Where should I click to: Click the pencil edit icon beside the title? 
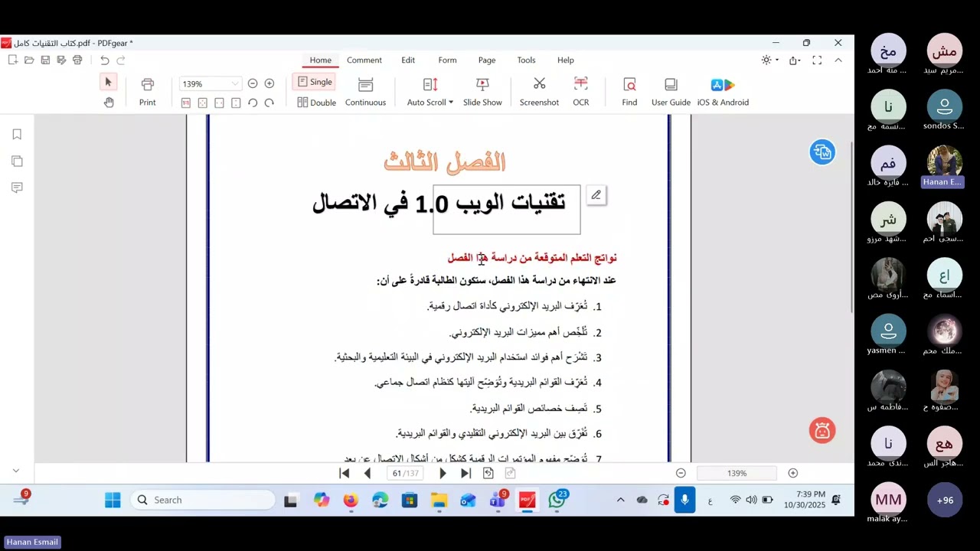pyautogui.click(x=596, y=195)
